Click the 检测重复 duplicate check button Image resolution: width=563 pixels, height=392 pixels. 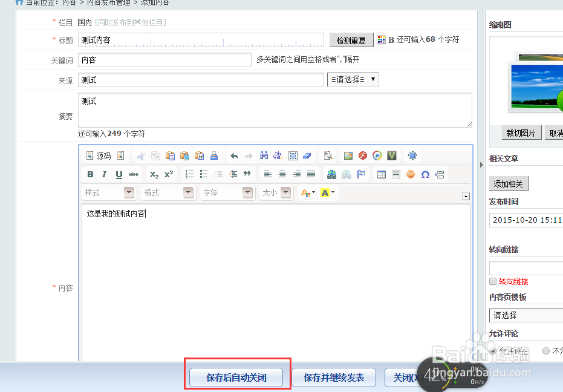[351, 41]
